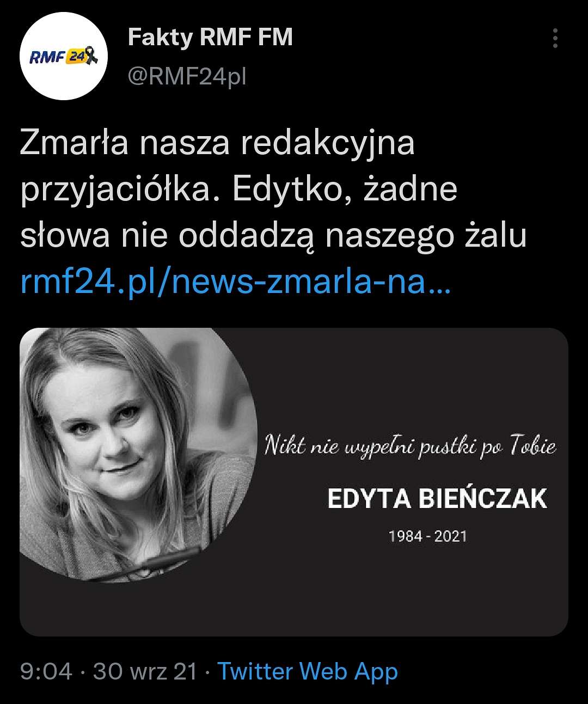Click the EDYTA BIEŃCZAK name in image

coord(437,498)
